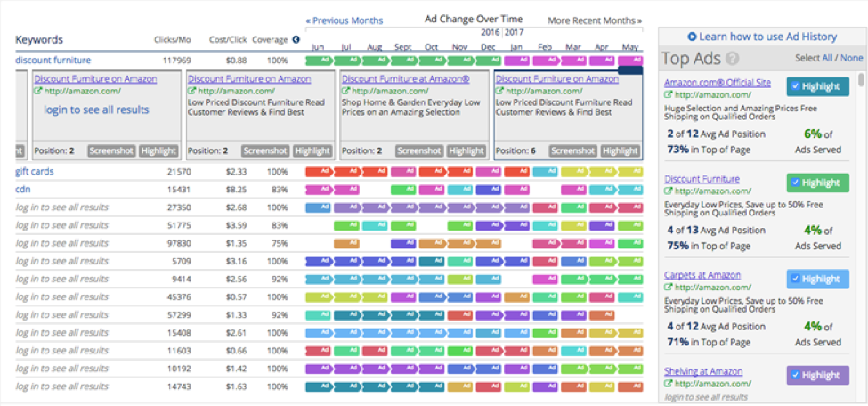The height and width of the screenshot is (406, 868).
Task: Navigate to More Recent Months
Action: coord(594,20)
